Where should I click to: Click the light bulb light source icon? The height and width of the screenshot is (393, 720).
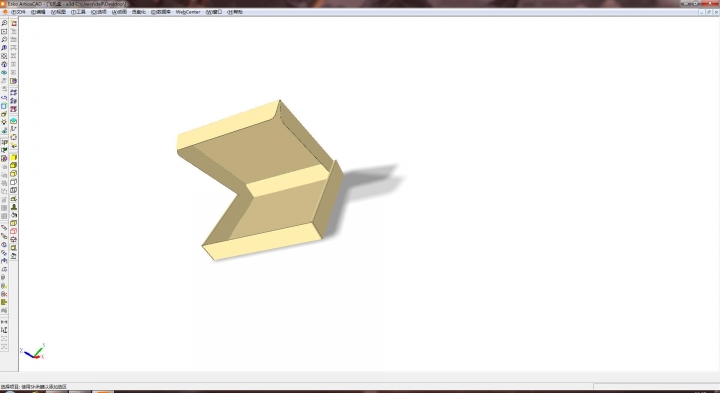(4, 122)
